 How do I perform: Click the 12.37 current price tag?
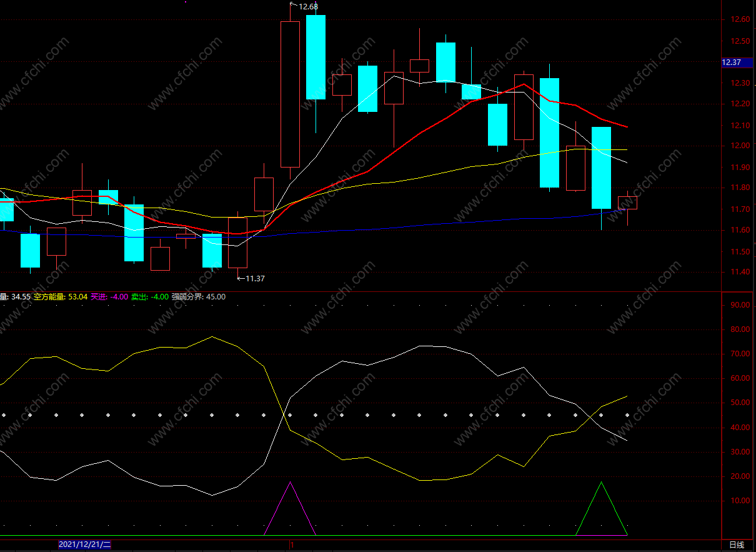[731, 62]
